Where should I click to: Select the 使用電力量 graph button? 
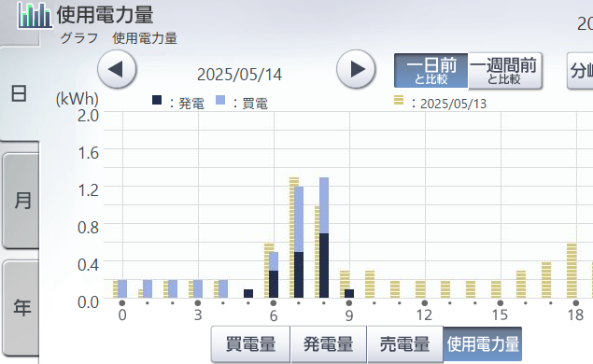point(483,344)
